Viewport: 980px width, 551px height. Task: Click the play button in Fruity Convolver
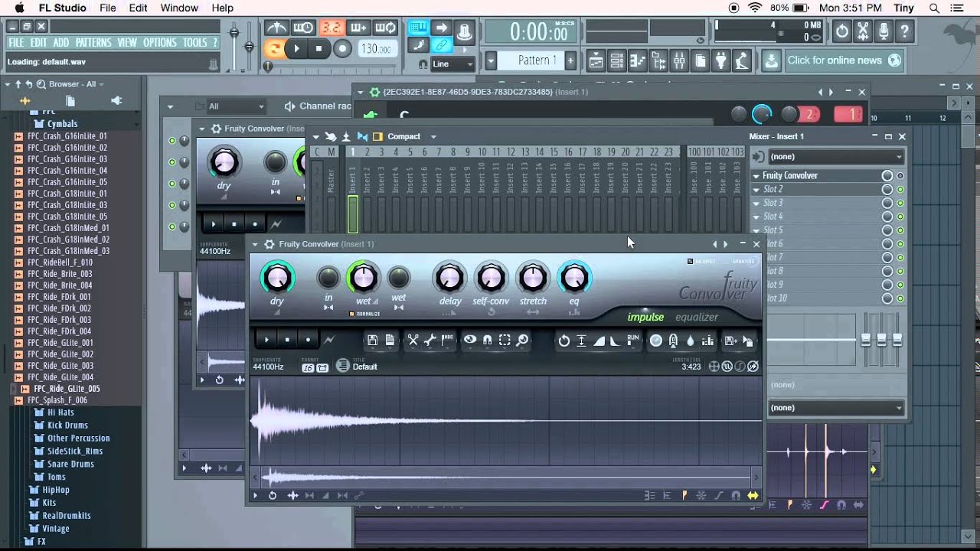266,341
